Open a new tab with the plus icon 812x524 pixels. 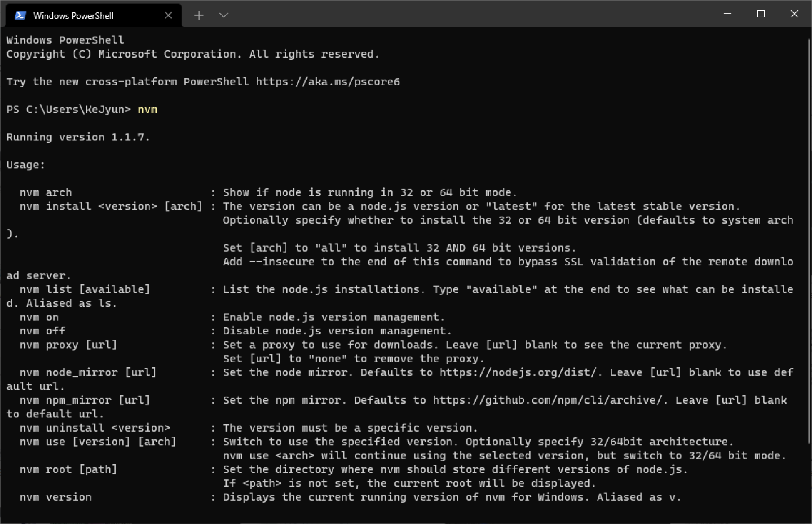click(198, 15)
